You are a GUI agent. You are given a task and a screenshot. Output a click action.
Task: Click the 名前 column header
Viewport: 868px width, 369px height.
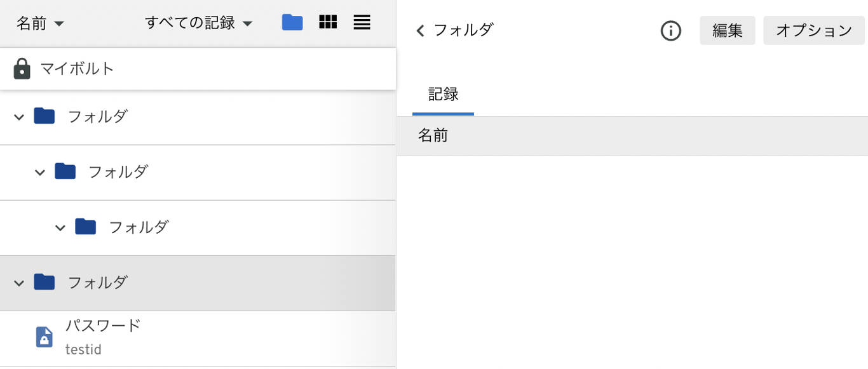[x=433, y=135]
